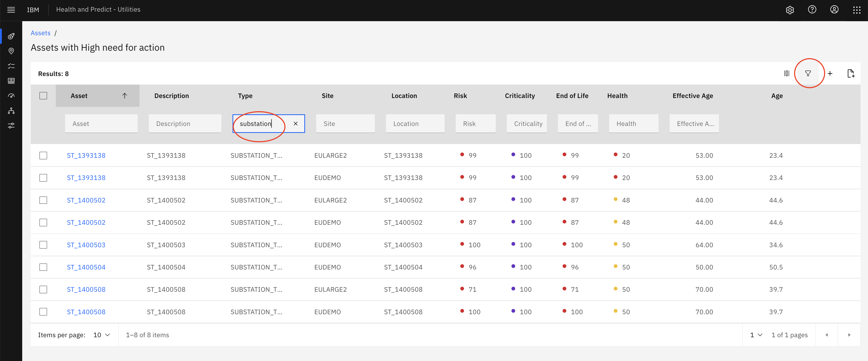Open the user profile icon
The width and height of the screenshot is (868, 361).
(x=834, y=10)
